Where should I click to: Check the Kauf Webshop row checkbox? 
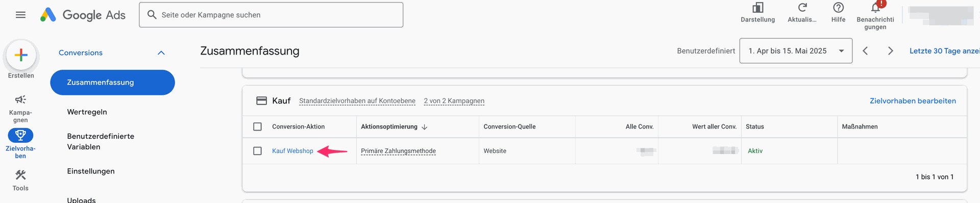(258, 151)
